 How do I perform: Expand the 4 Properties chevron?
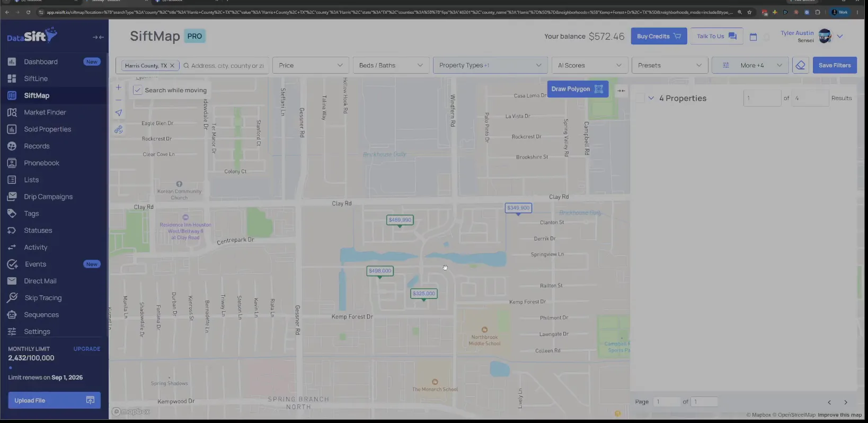651,98
